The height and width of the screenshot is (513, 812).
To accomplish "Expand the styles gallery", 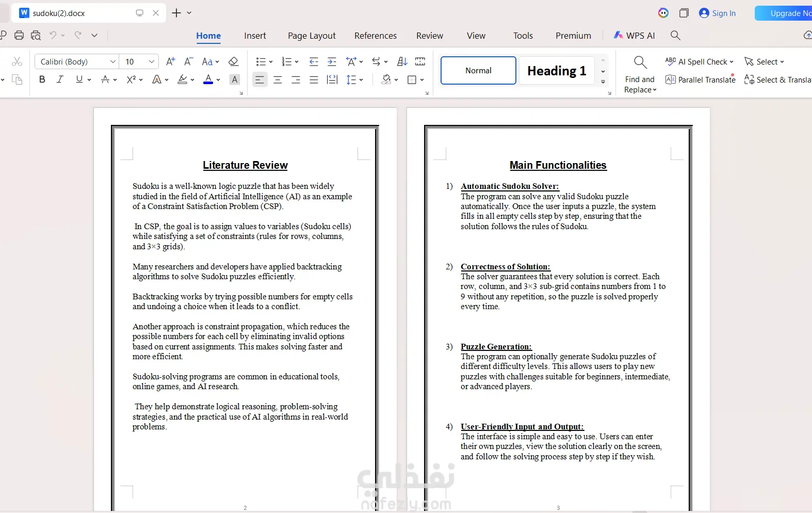I will click(x=603, y=82).
